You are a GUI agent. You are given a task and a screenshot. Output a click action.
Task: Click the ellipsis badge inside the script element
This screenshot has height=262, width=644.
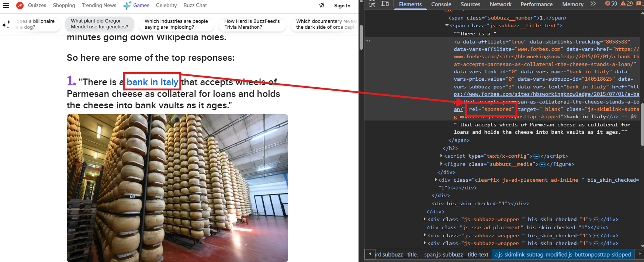click(537, 156)
